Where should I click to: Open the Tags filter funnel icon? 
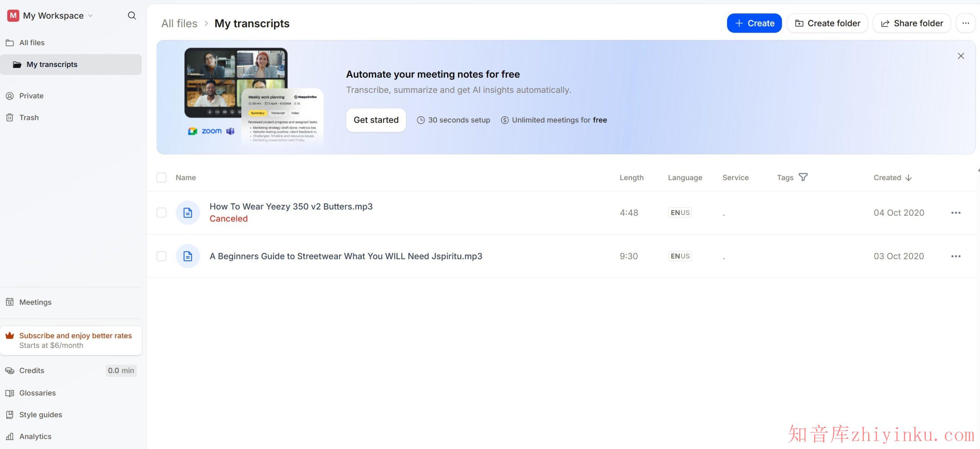pos(803,177)
